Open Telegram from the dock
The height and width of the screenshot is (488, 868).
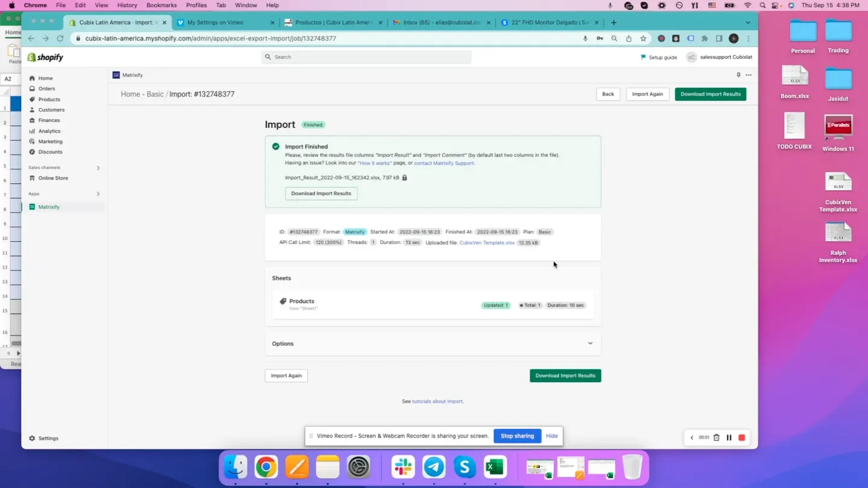[434, 467]
